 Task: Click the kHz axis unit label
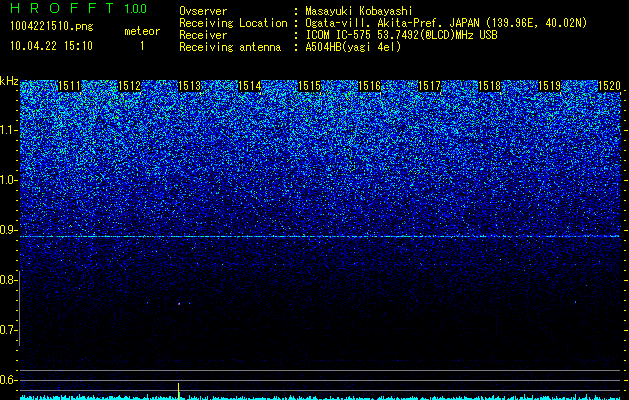coord(9,81)
